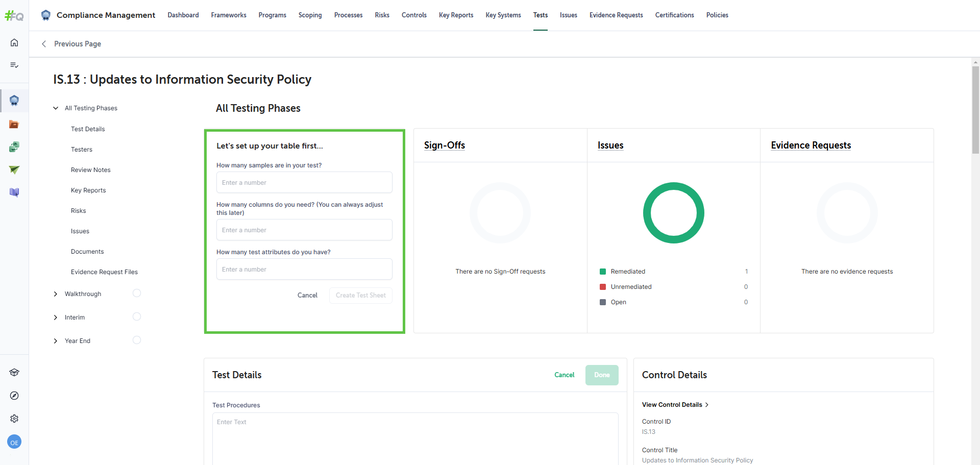980x465 pixels.
Task: Click the green Remediated legend swatch
Action: 603,272
